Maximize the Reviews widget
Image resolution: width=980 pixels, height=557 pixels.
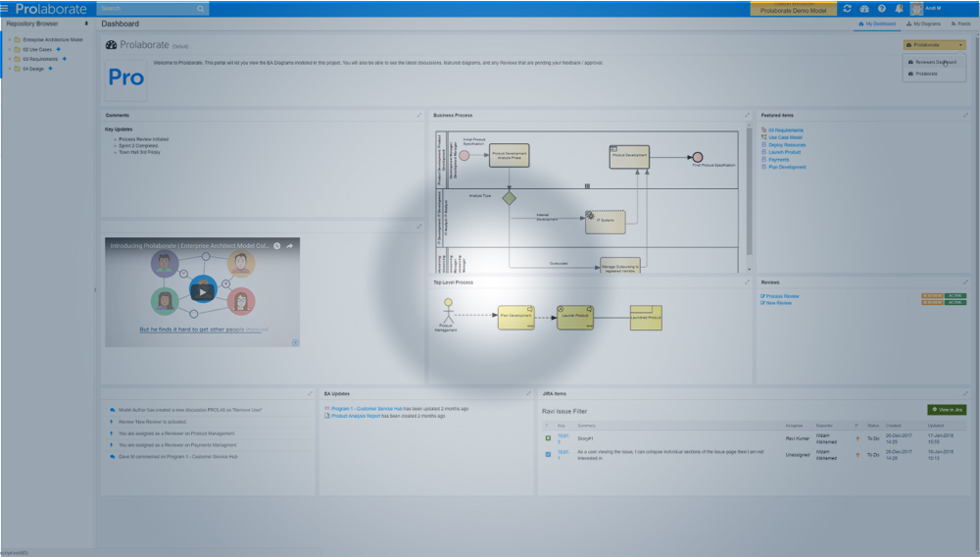tap(965, 282)
